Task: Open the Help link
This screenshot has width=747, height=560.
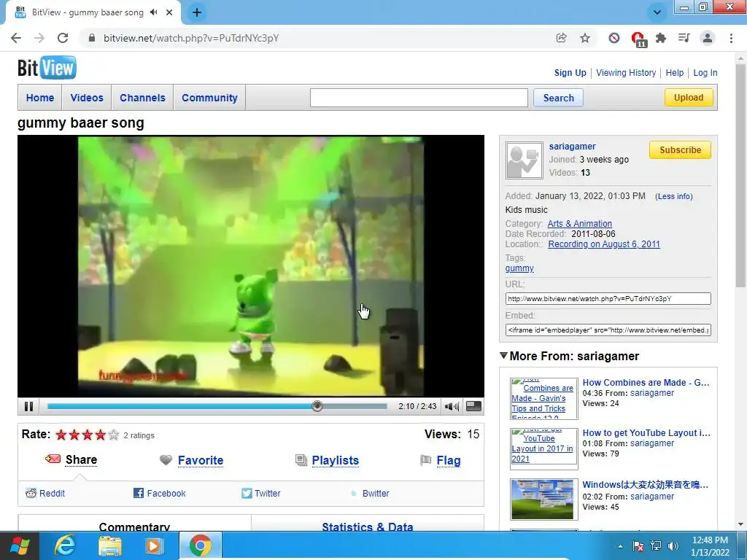Action: pos(675,73)
